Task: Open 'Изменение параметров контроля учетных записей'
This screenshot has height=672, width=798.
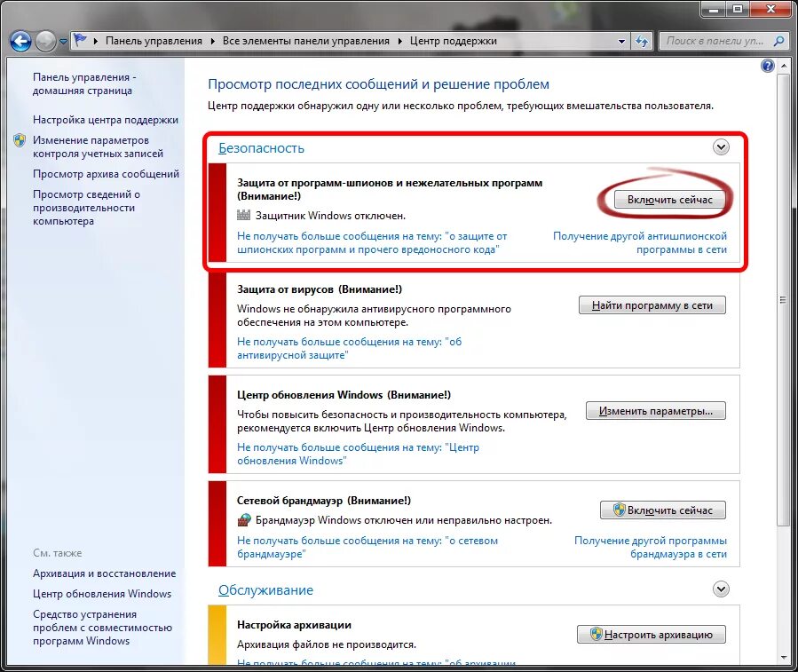Action: point(98,146)
